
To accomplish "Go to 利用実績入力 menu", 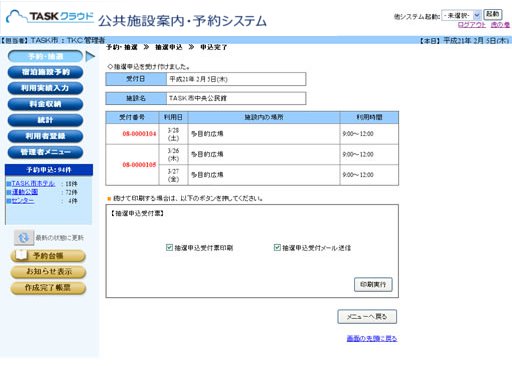I will coord(45,88).
